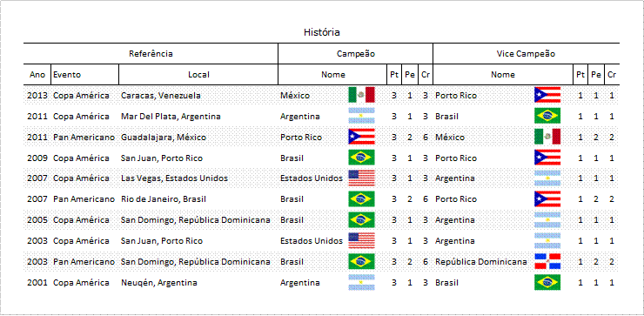Click the Argentina flag in the 2001 champion row
This screenshot has width=644, height=316.
[361, 283]
